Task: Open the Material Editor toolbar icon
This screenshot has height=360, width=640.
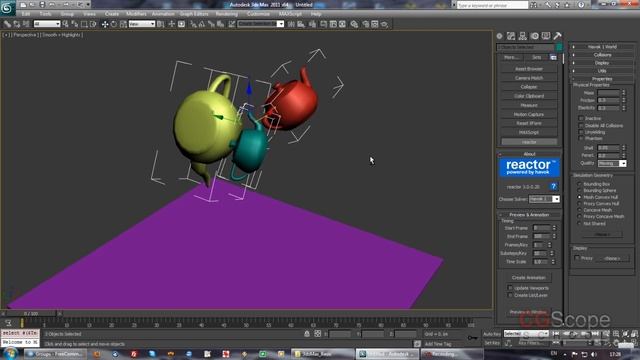Action: (x=354, y=24)
